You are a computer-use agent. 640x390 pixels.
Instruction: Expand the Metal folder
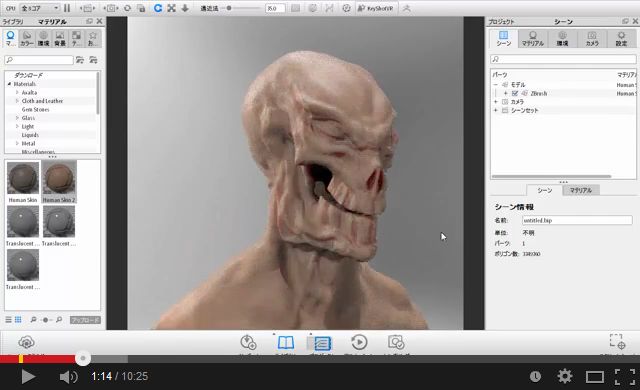tap(17, 144)
